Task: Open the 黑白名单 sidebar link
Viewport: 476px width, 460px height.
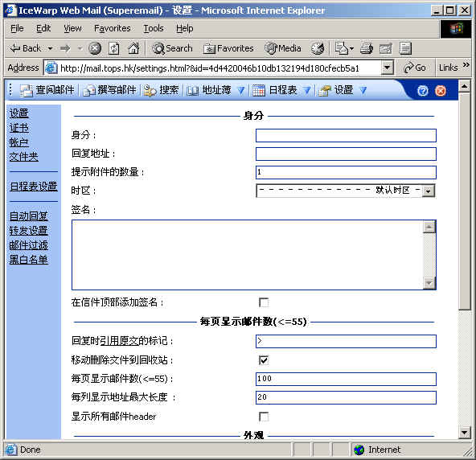Action: 28,260
